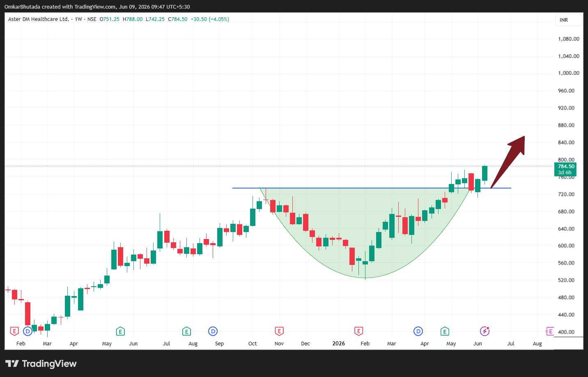The width and height of the screenshot is (588, 377).
Task: Click the 600.00 price axis label
Action: click(x=566, y=246)
